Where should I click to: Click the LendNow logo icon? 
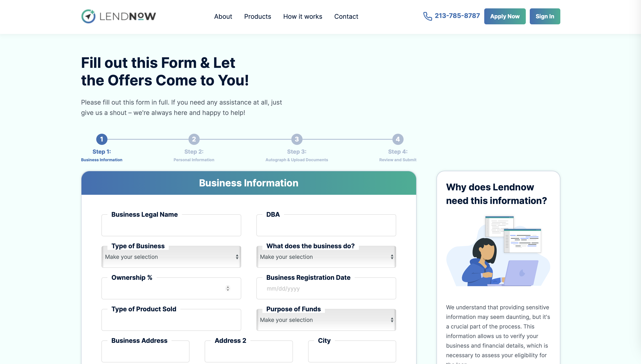88,17
